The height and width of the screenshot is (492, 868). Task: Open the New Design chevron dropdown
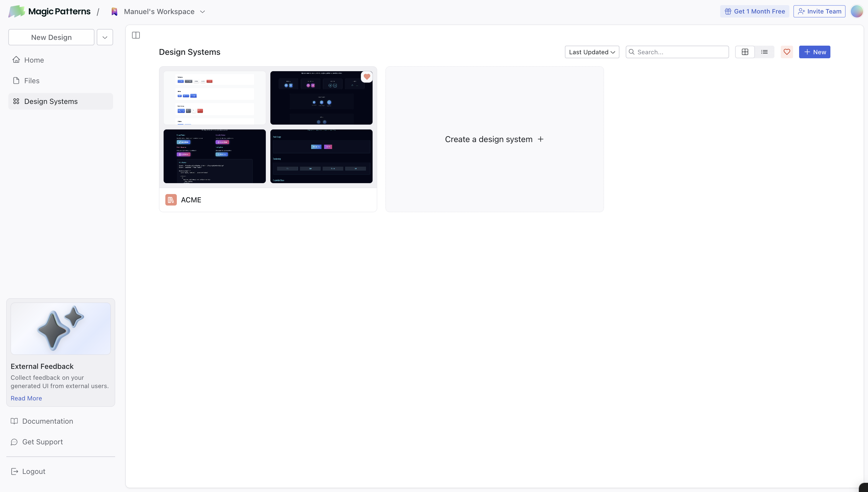point(105,37)
